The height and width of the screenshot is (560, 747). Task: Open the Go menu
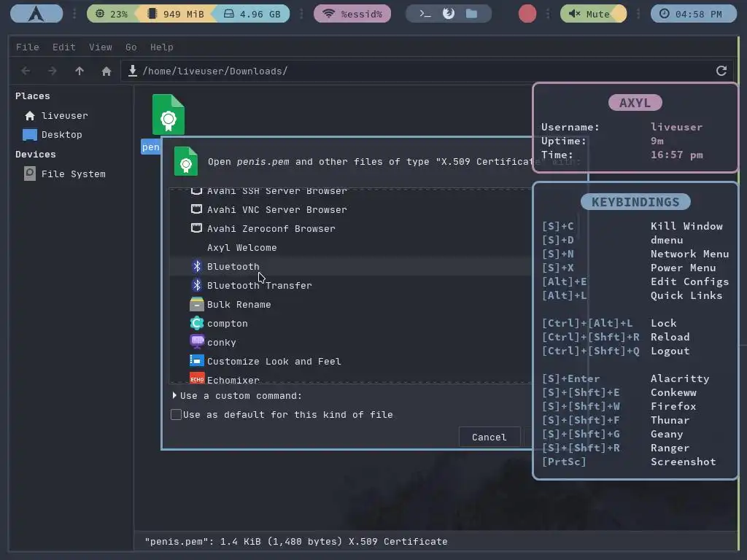pos(131,47)
